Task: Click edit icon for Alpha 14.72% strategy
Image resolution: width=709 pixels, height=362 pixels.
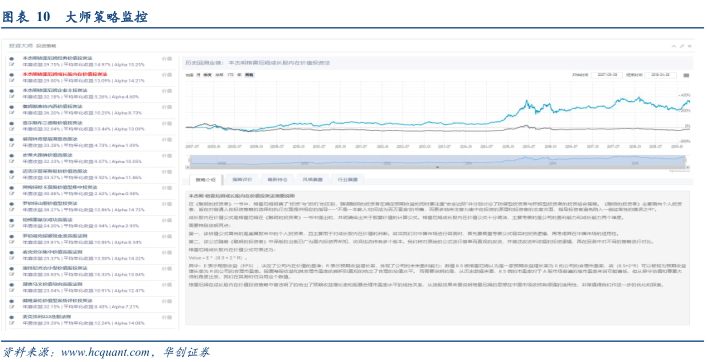Action: pos(12,210)
